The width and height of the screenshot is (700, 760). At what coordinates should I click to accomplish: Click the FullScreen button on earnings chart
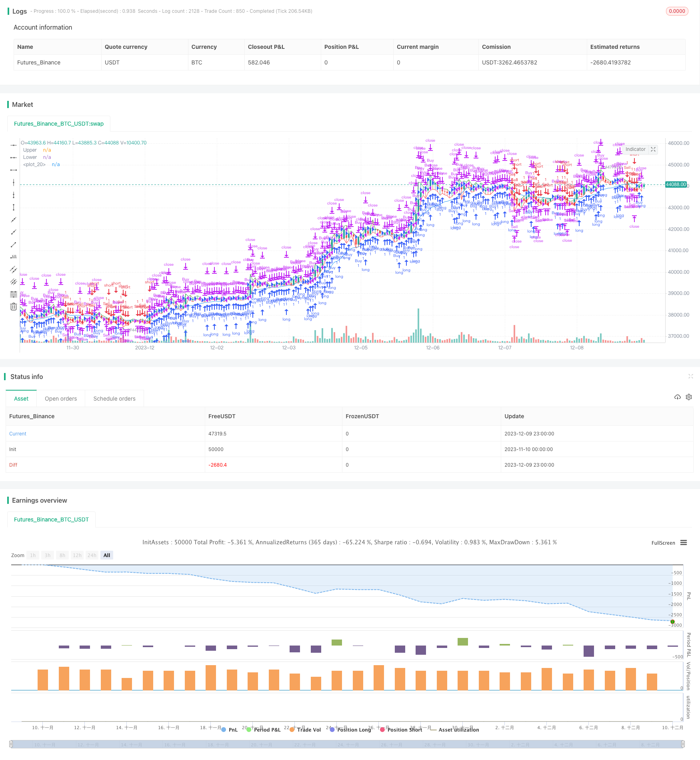click(x=663, y=543)
